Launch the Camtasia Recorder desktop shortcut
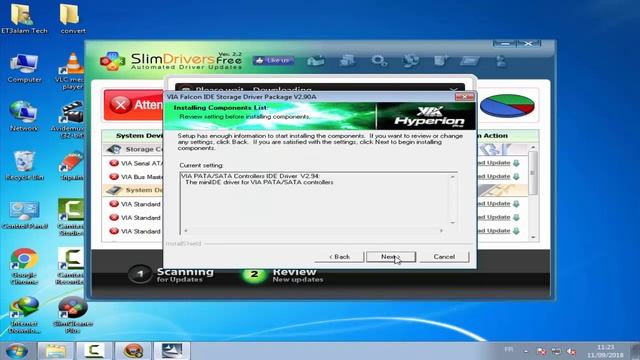The width and height of the screenshot is (640, 360). point(71,266)
